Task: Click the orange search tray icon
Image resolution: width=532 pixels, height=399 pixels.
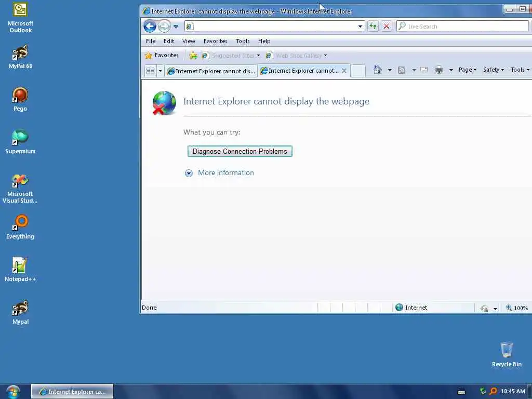Action: pyautogui.click(x=494, y=391)
